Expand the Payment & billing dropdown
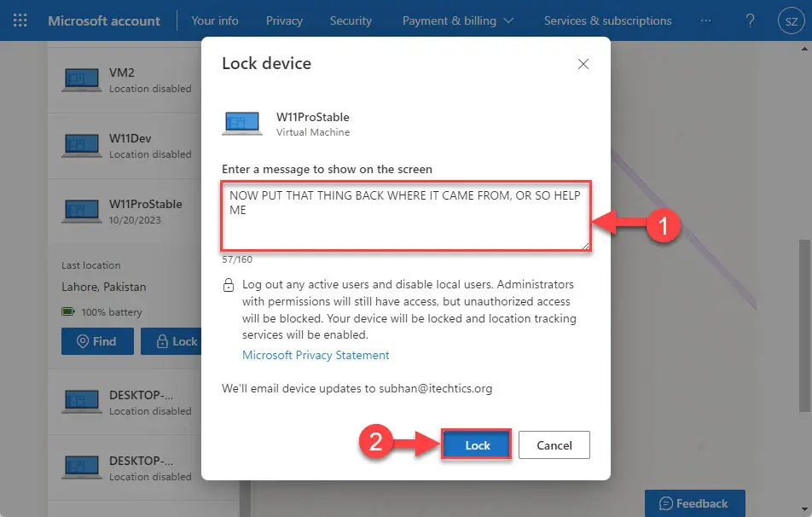This screenshot has height=517, width=812. coord(458,20)
